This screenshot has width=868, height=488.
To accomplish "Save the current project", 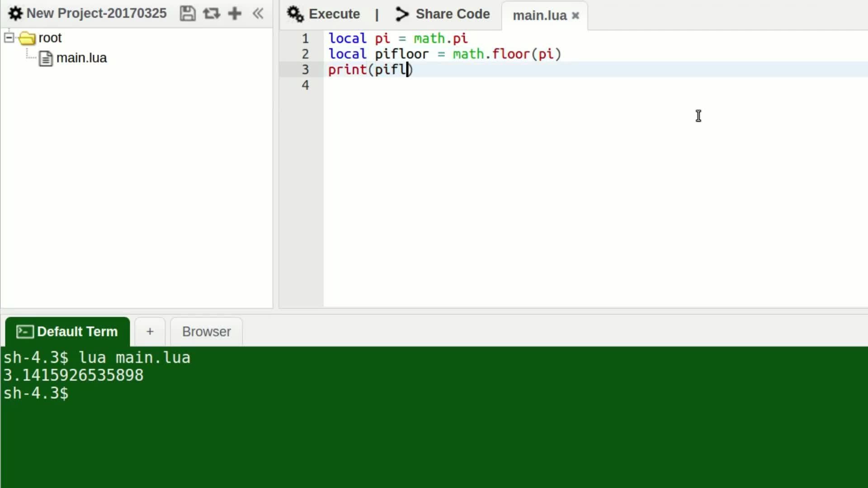I will point(188,13).
